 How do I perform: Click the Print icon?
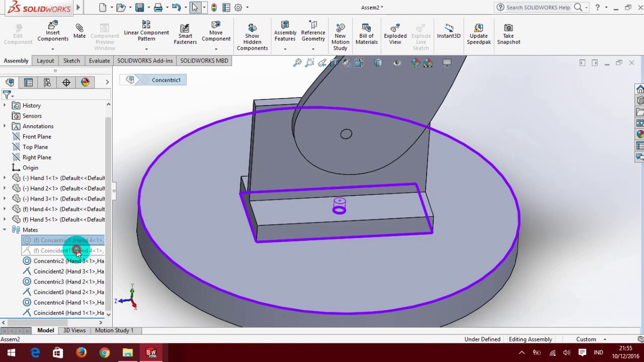tap(158, 8)
